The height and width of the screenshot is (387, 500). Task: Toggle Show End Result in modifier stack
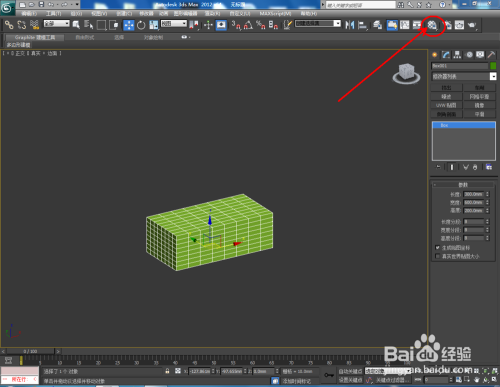point(452,167)
